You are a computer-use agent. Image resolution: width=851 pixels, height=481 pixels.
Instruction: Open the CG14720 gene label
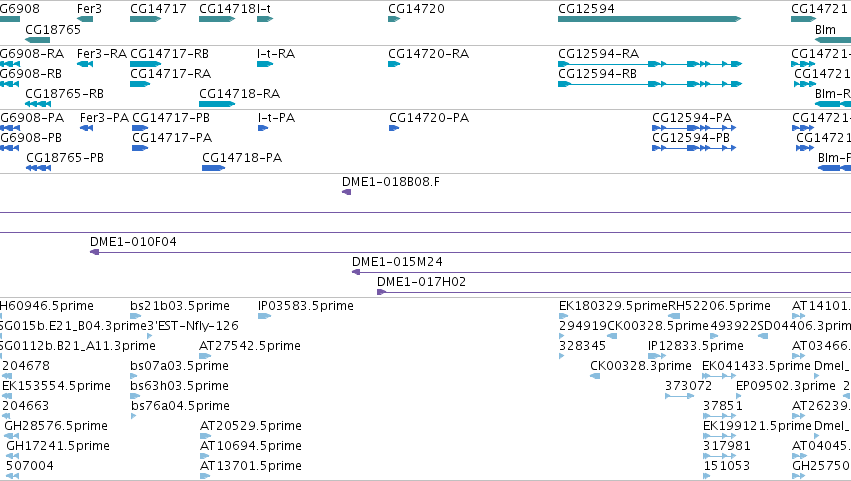[416, 9]
